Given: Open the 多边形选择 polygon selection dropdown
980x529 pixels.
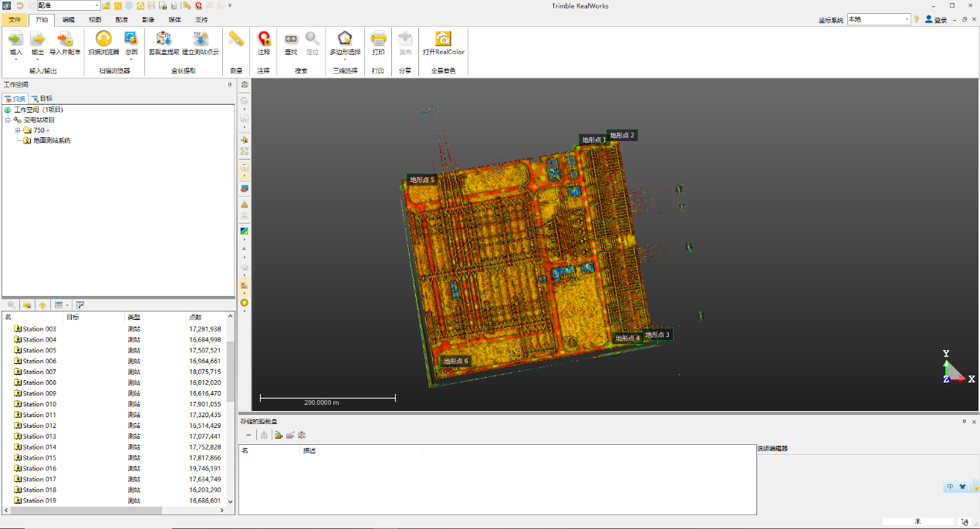Looking at the screenshot, I should (345, 59).
